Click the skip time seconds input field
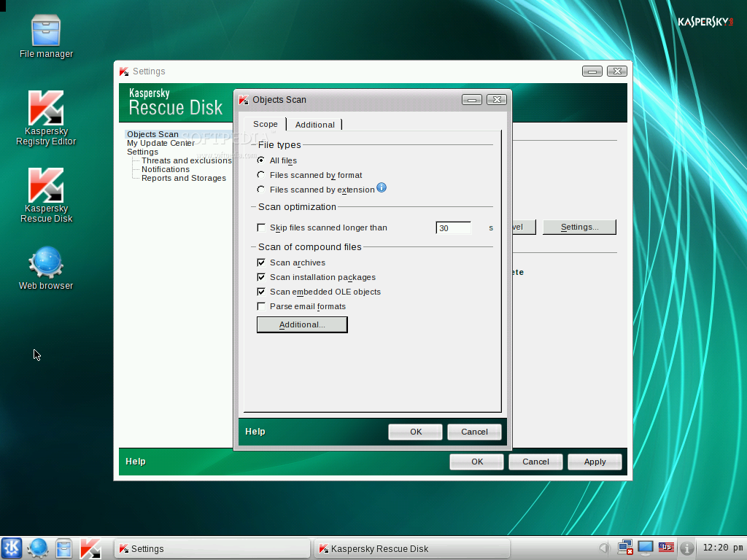 point(454,228)
